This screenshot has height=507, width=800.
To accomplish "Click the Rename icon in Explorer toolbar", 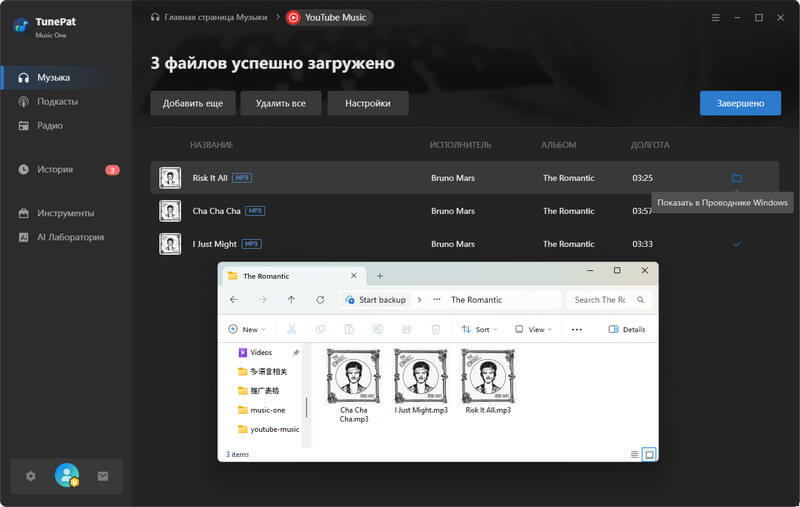I will pyautogui.click(x=378, y=329).
